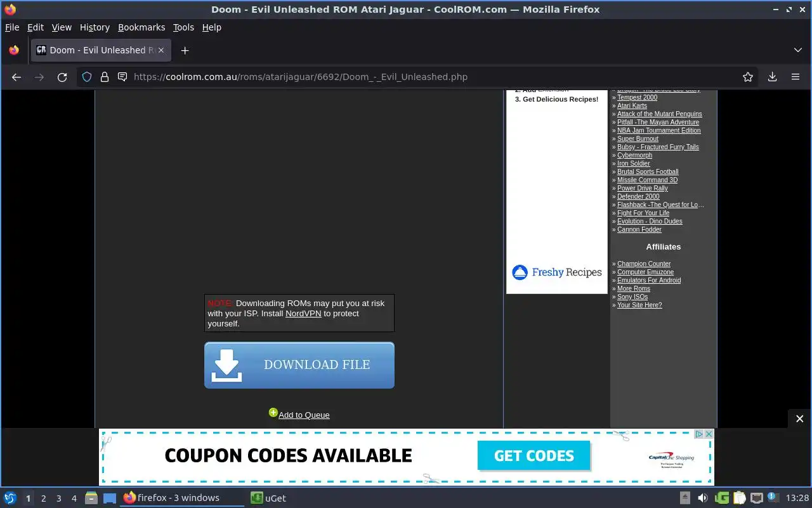Bookmark this page with the star

point(748,77)
